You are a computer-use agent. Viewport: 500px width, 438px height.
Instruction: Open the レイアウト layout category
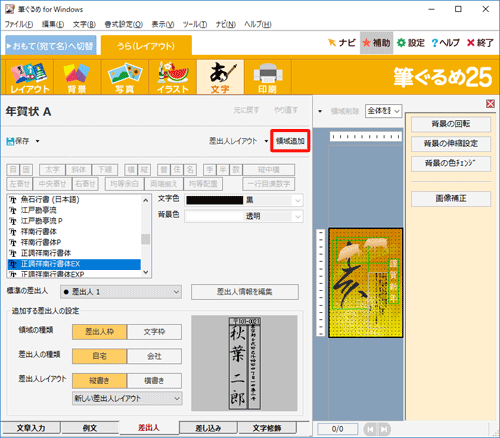pos(30,77)
